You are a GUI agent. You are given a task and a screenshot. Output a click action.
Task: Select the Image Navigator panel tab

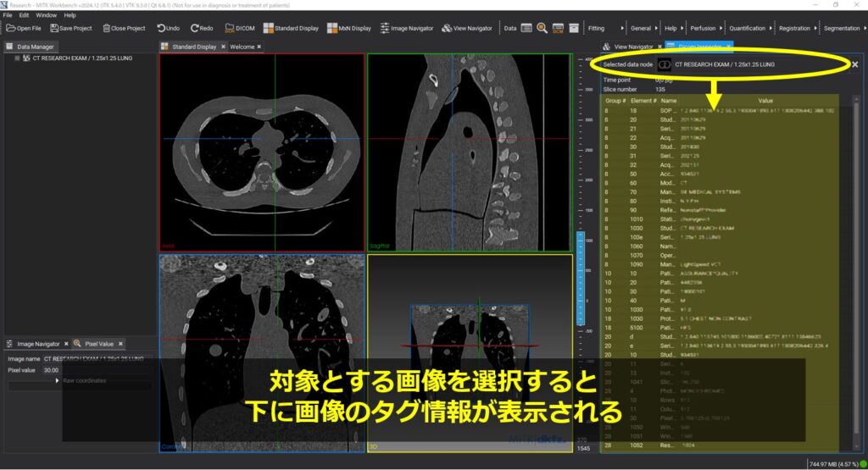(x=37, y=344)
